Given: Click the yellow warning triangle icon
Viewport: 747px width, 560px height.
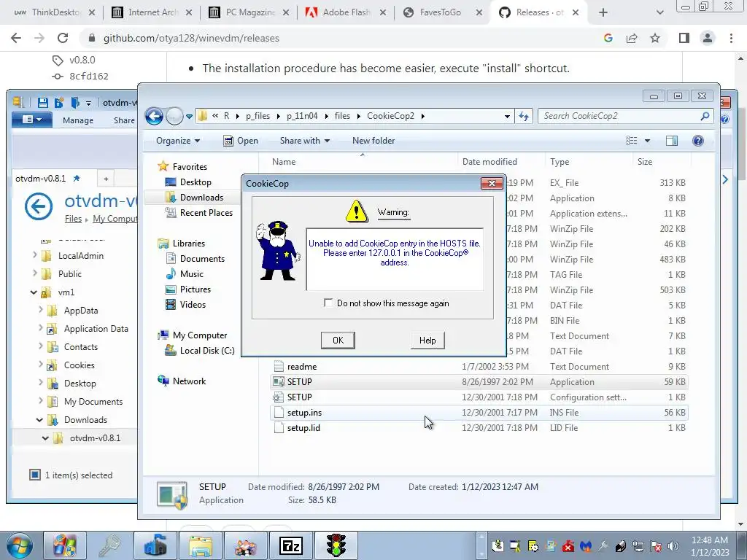Looking at the screenshot, I should point(356,211).
